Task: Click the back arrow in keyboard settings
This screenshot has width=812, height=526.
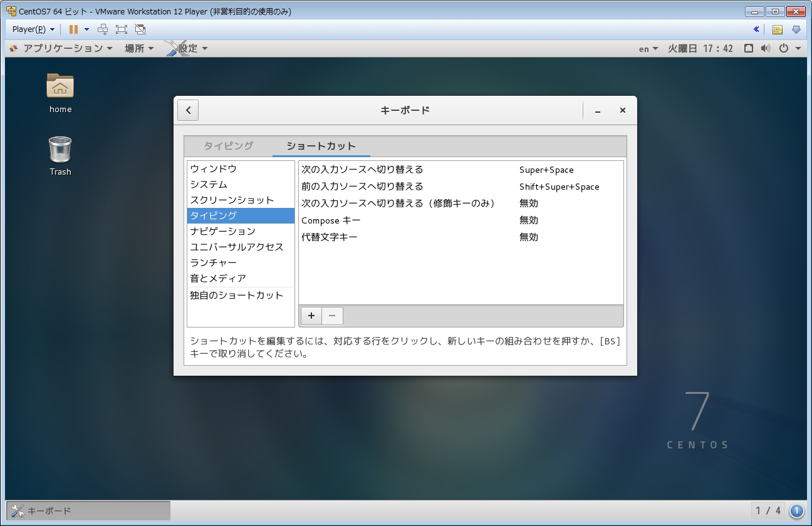Action: 188,110
